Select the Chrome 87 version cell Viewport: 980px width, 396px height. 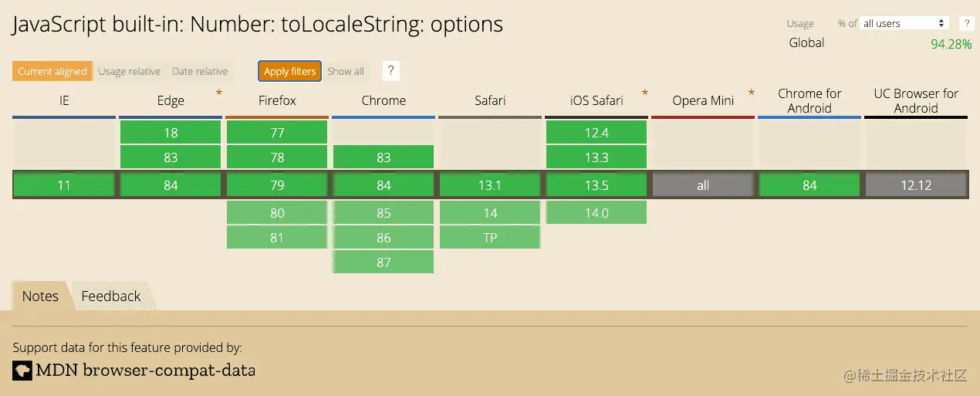(x=384, y=262)
